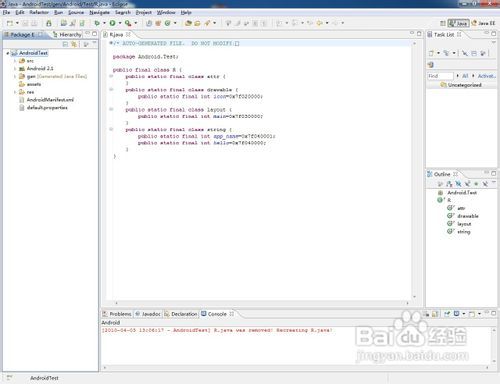Click the Run External Tools icon
This screenshot has width=500, height=384.
coord(128,23)
